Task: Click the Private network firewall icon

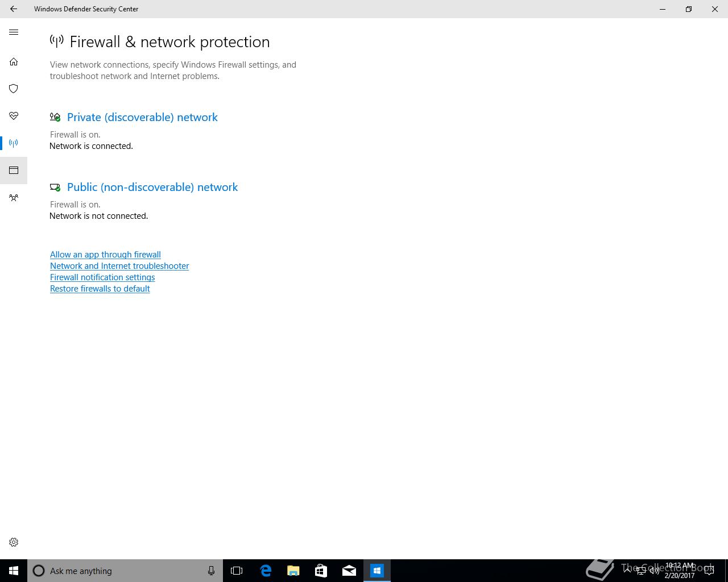Action: point(55,117)
